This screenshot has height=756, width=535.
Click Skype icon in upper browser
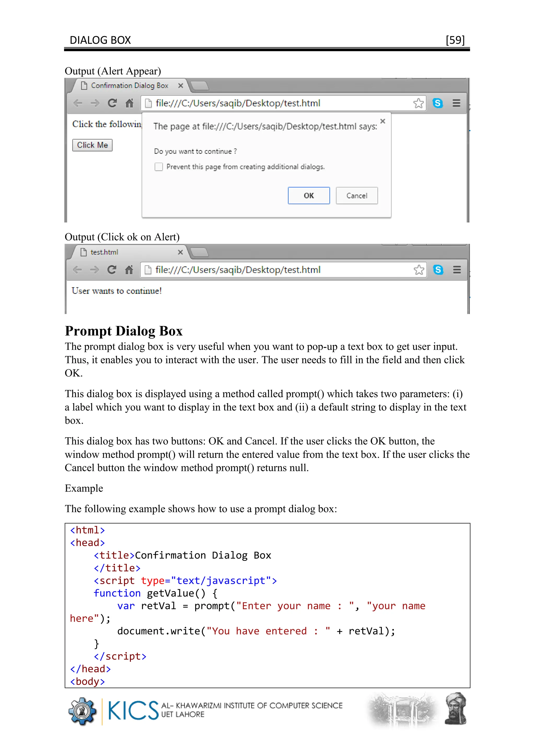438,103
